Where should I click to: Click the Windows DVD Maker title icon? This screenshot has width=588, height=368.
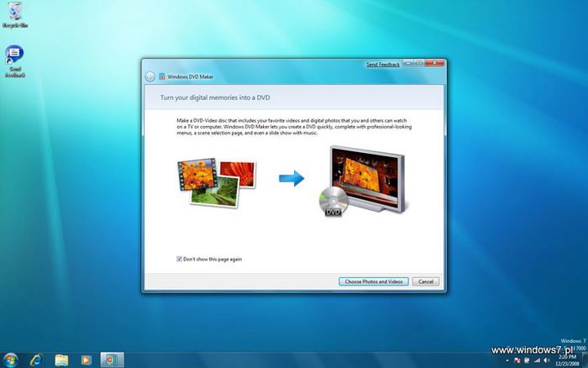(x=162, y=76)
